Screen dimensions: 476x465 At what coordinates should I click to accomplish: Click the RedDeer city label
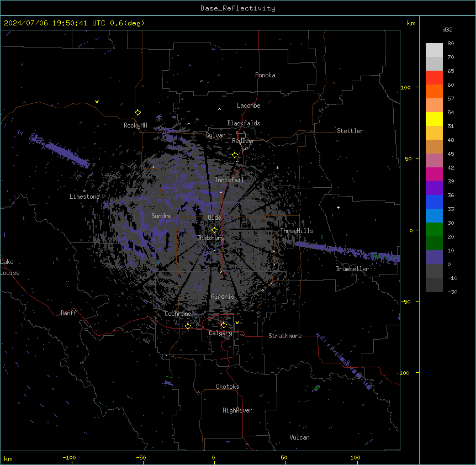point(243,141)
